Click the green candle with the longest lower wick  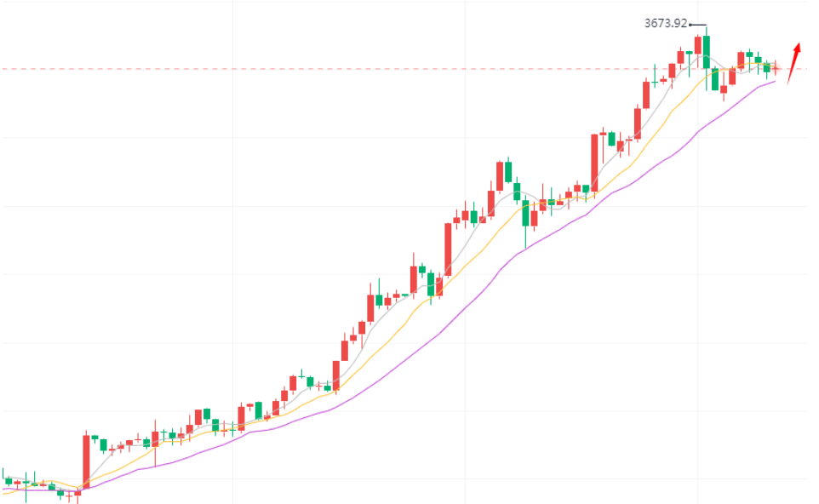pos(525,214)
